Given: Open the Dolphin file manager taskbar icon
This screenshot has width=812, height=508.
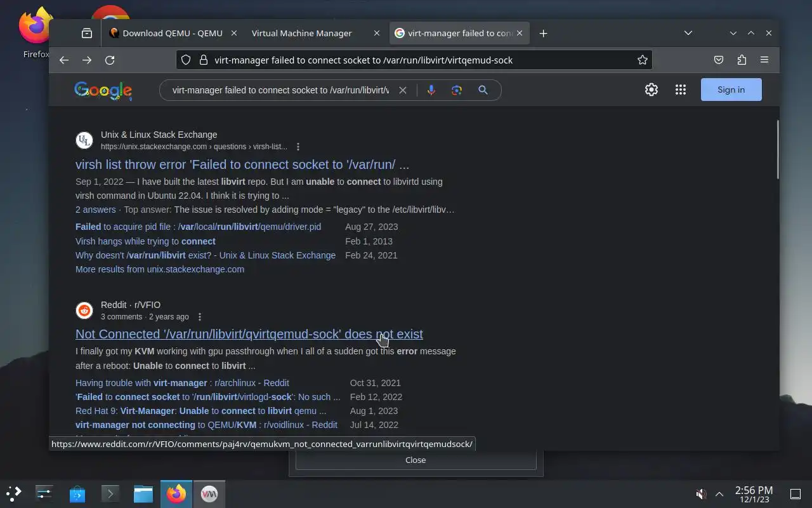Looking at the screenshot, I should click(143, 493).
